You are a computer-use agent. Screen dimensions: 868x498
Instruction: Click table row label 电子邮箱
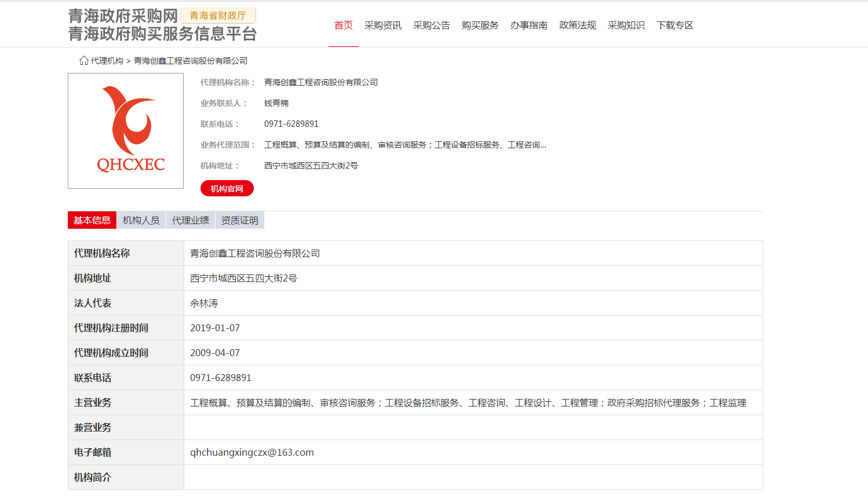click(93, 453)
